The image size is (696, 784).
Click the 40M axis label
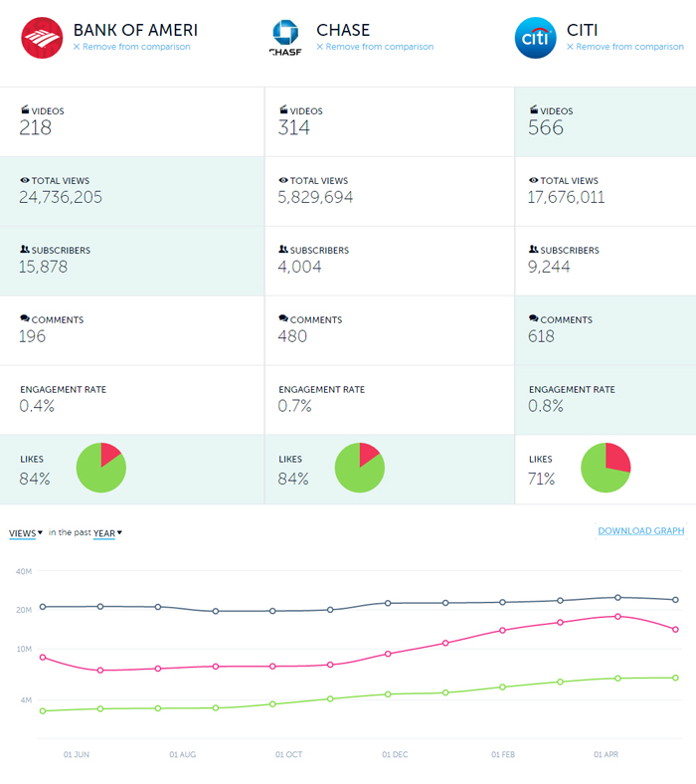tap(24, 571)
